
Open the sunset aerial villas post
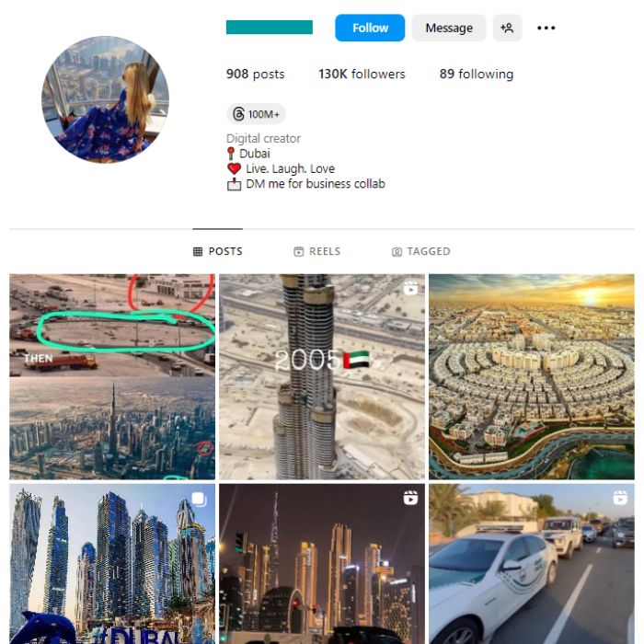click(532, 376)
